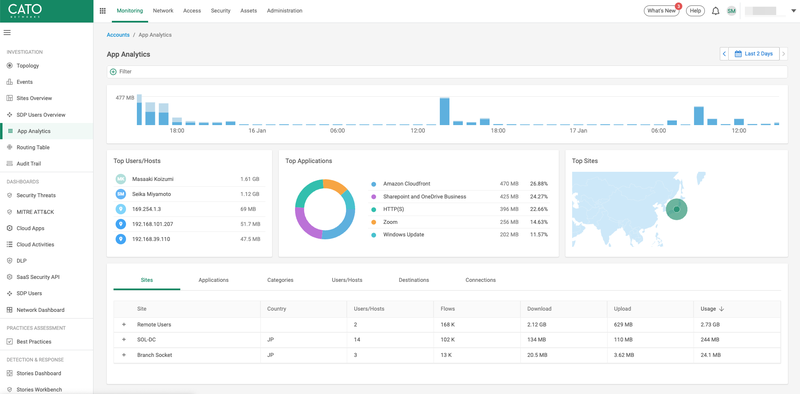The width and height of the screenshot is (800, 394).
Task: Open SDP Users in the Dashboards section
Action: 29,293
